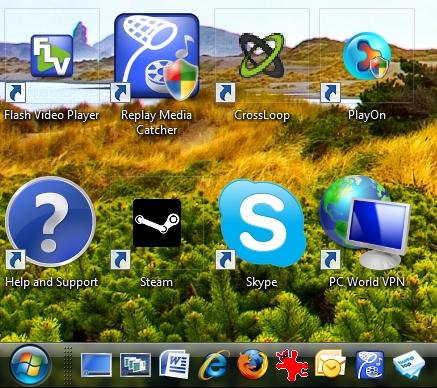This screenshot has height=388, width=437.
Task: Open the CrossLoop desktop shortcut
Action: 262,55
